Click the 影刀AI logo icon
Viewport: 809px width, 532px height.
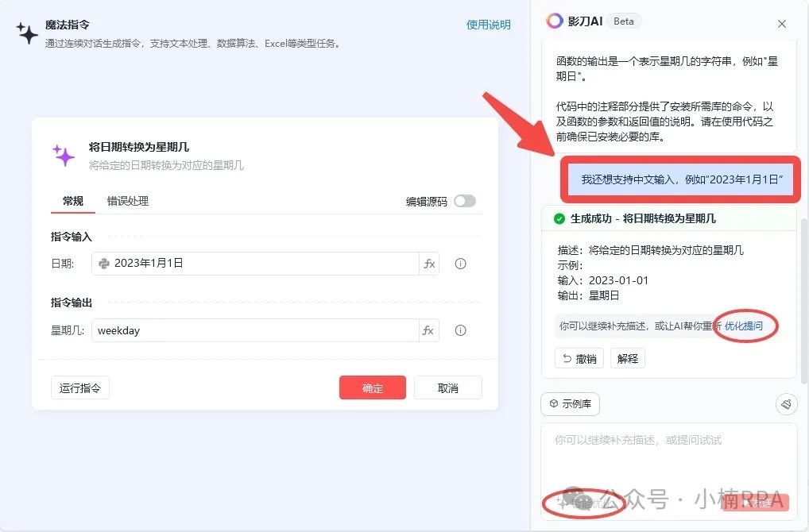point(554,21)
